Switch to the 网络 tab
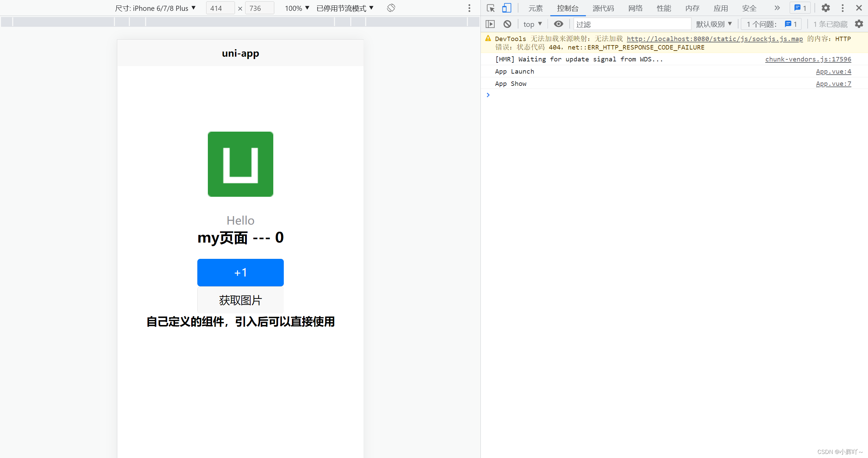 [635, 8]
